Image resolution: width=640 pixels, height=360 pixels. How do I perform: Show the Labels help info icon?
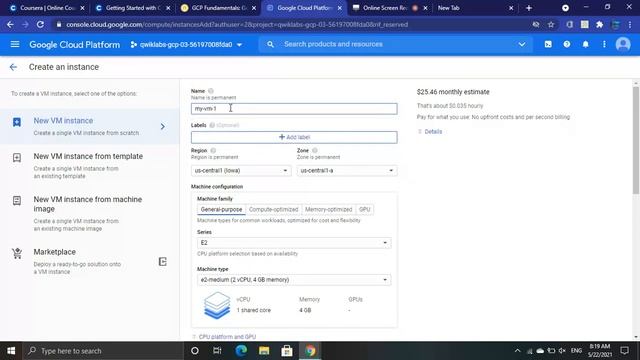tap(212, 125)
